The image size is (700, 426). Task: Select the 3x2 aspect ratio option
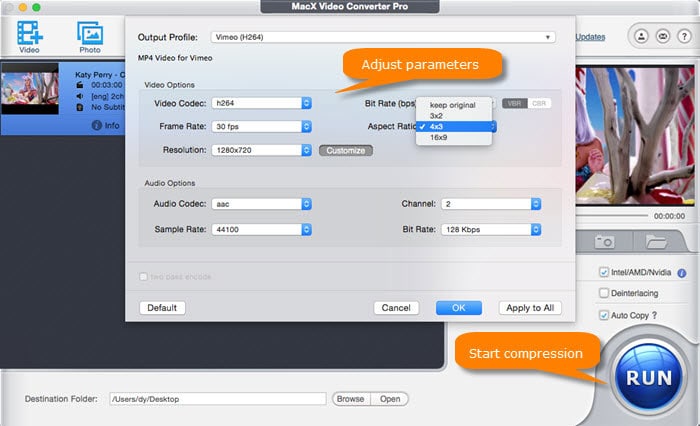tap(454, 116)
